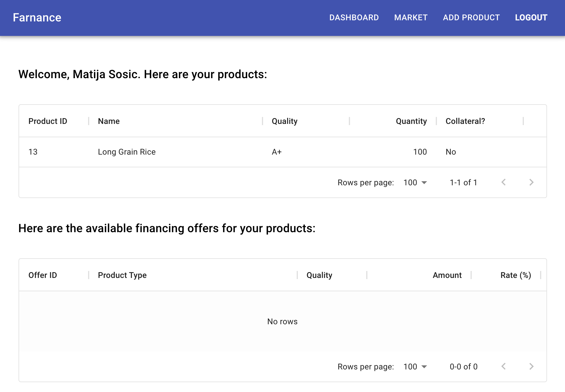This screenshot has height=392, width=565.
Task: Sort products by Quantity column header
Action: point(411,121)
